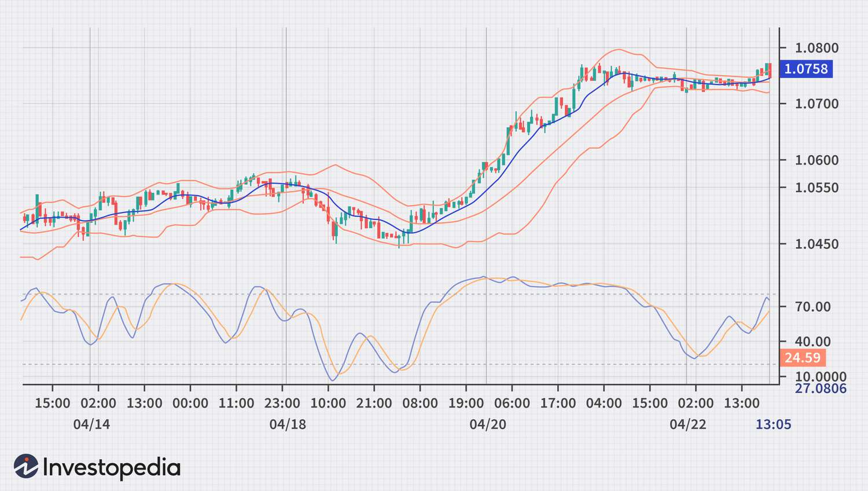Click the blue 1.0758 current price tag
This screenshot has width=868, height=491.
[x=806, y=69]
